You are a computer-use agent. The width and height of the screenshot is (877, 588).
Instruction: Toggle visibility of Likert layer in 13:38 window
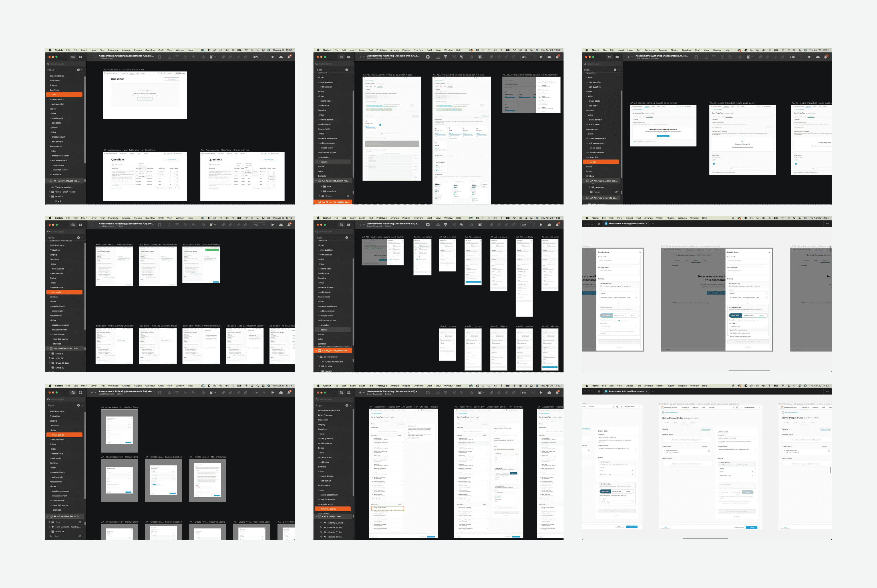click(x=79, y=536)
